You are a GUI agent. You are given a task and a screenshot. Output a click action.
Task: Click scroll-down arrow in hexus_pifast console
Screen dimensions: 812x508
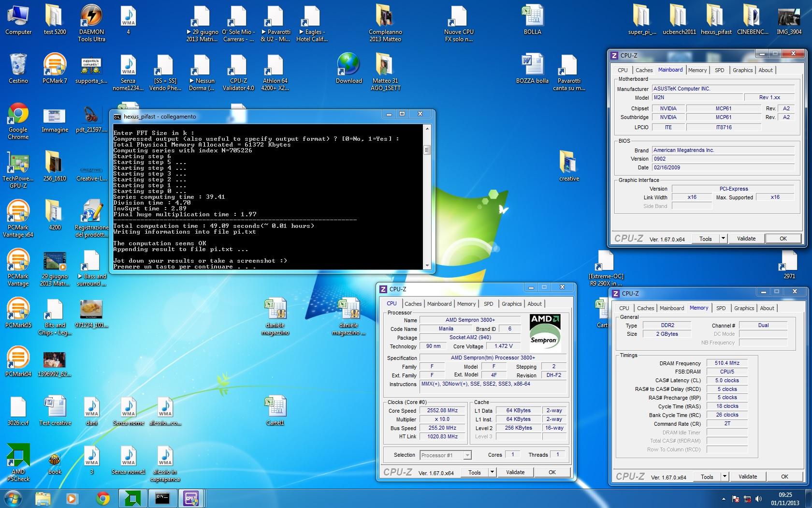(x=427, y=266)
